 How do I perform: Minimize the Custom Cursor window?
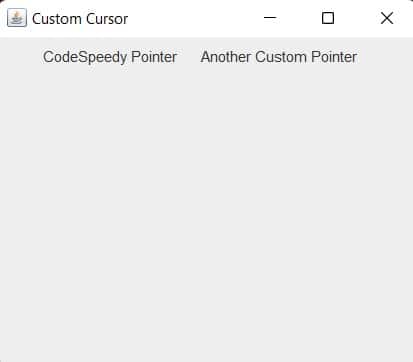[270, 18]
